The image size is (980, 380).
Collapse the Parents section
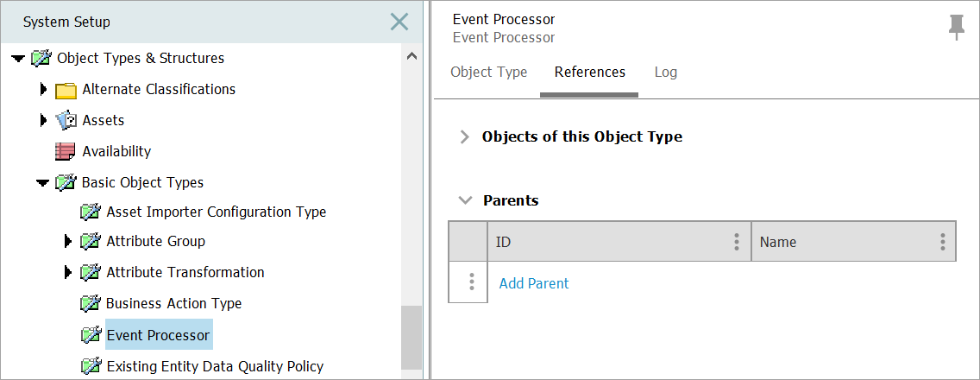pyautogui.click(x=466, y=200)
